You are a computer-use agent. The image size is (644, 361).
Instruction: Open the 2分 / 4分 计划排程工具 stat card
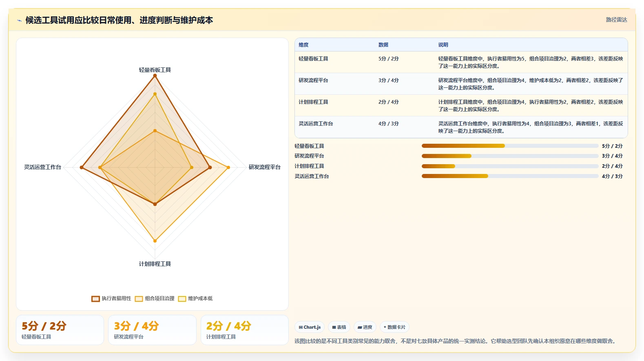pos(244,330)
